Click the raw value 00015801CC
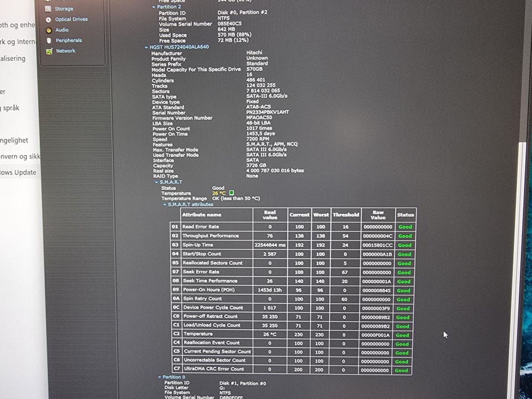Screen dimensions: 532x399 [x=377, y=245]
